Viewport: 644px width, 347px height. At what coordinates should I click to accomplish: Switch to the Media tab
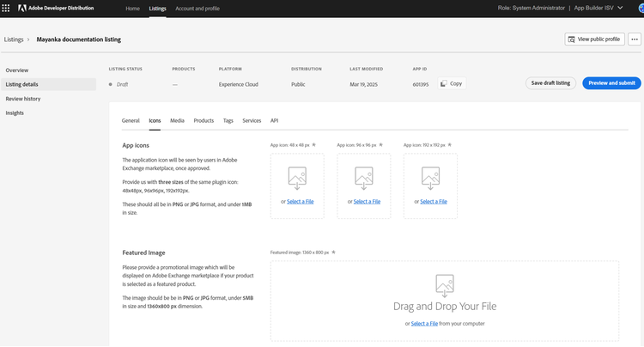pyautogui.click(x=177, y=120)
